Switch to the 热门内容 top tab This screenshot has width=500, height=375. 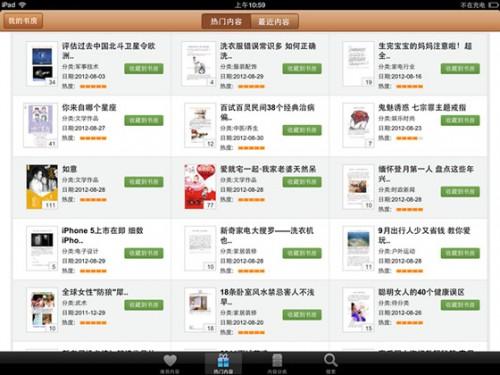(226, 22)
